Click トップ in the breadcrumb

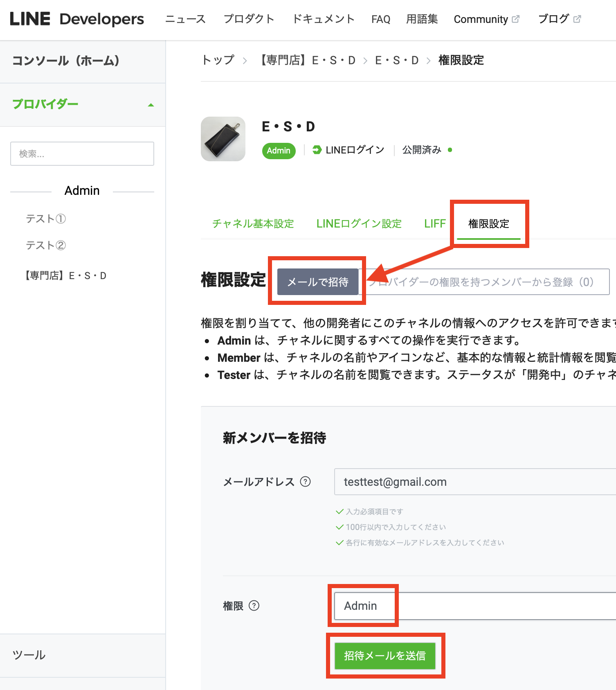(x=218, y=61)
